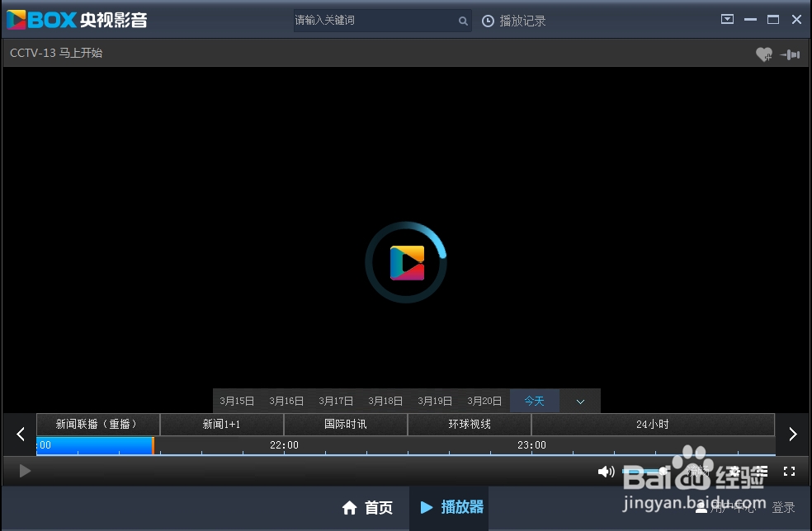812x531 pixels.
Task: Go to 首页 home tab
Action: click(367, 508)
